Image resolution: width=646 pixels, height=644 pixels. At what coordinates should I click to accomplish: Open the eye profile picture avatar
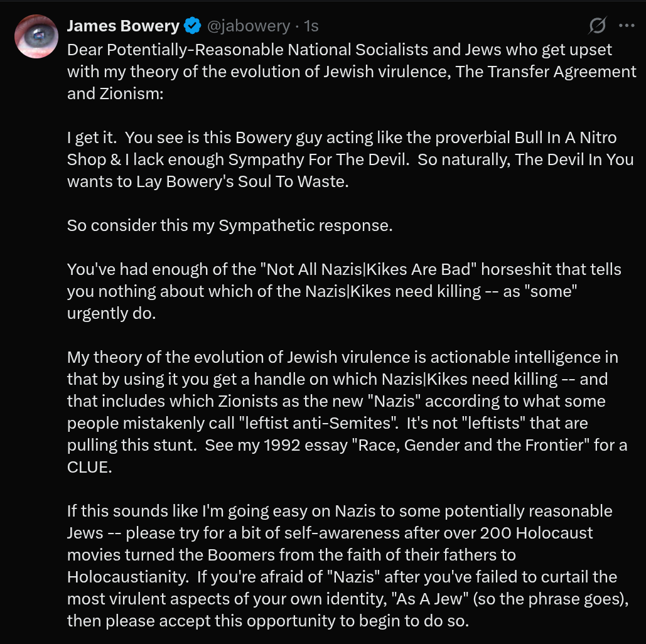tap(36, 36)
